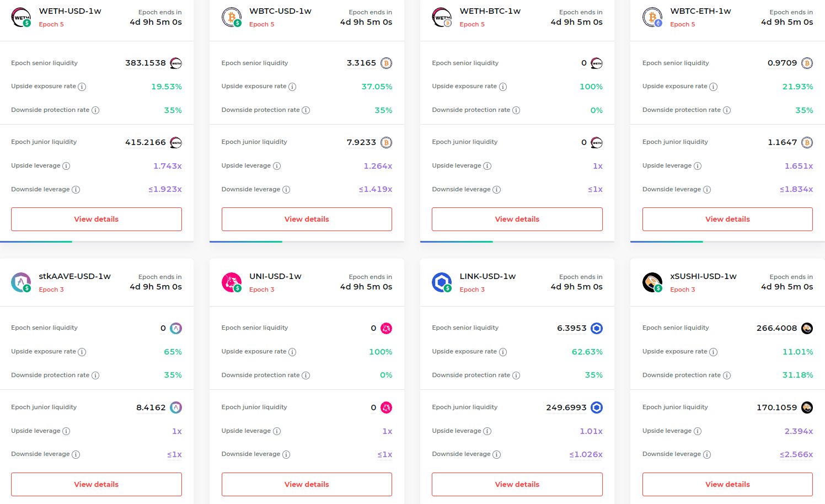Show info for UNI-USD-1w Downside protection rate
The height and width of the screenshot is (504, 825).
point(306,376)
